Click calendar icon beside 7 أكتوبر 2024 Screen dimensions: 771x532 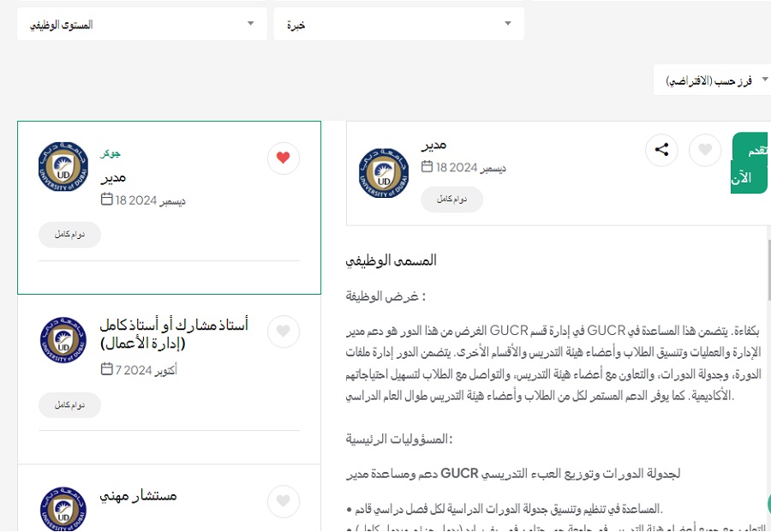pos(106,369)
